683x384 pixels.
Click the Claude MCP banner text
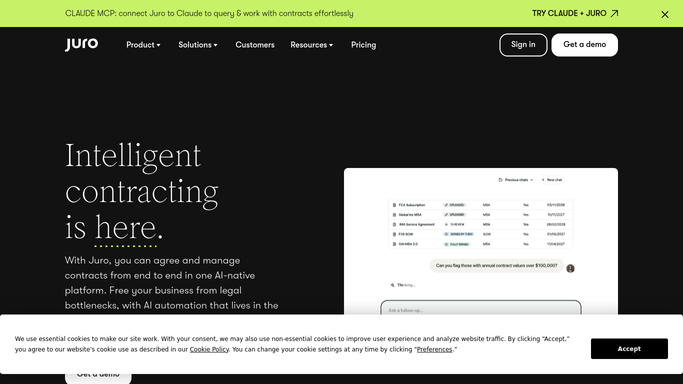pos(209,13)
